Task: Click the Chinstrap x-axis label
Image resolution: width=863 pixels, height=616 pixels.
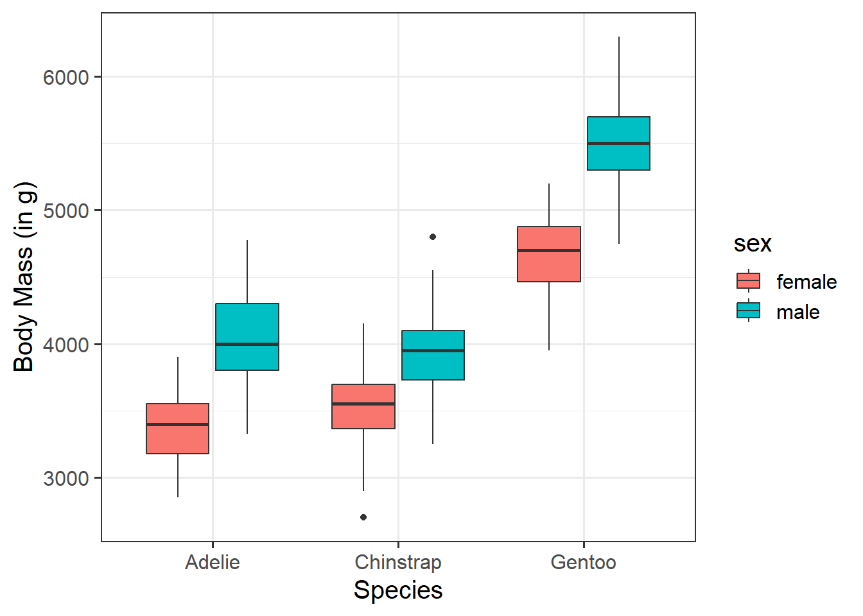Action: pos(398,563)
